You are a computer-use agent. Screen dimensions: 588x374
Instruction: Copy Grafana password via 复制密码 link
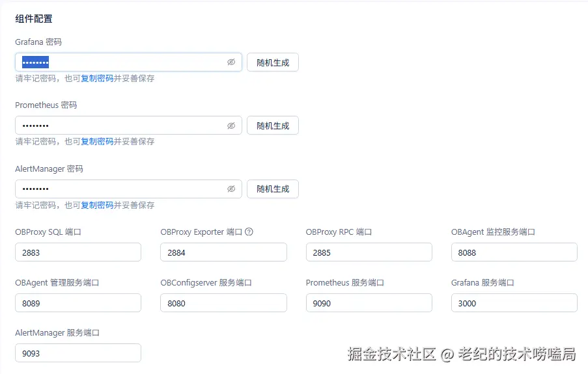[97, 78]
